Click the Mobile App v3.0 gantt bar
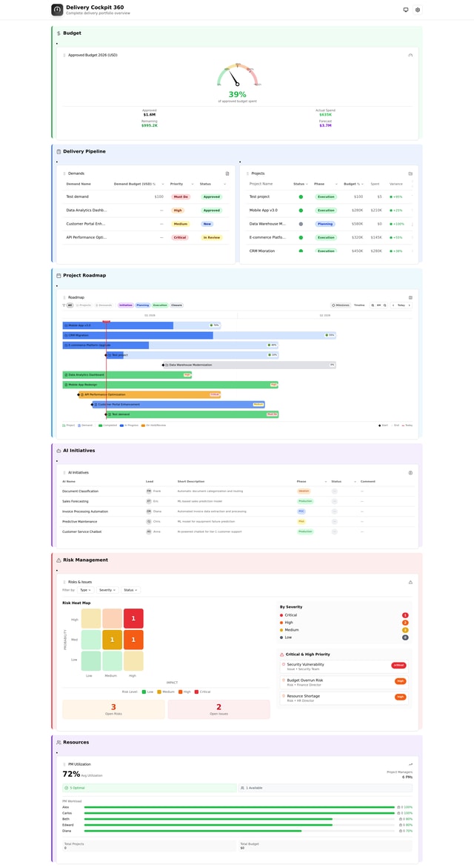The height and width of the screenshot is (868, 474). tap(118, 325)
